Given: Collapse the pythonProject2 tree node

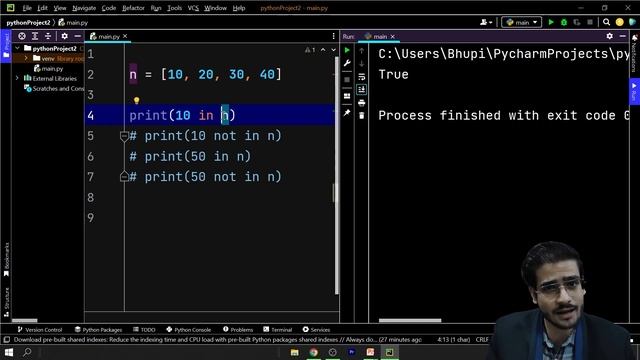Looking at the screenshot, I should [18, 48].
